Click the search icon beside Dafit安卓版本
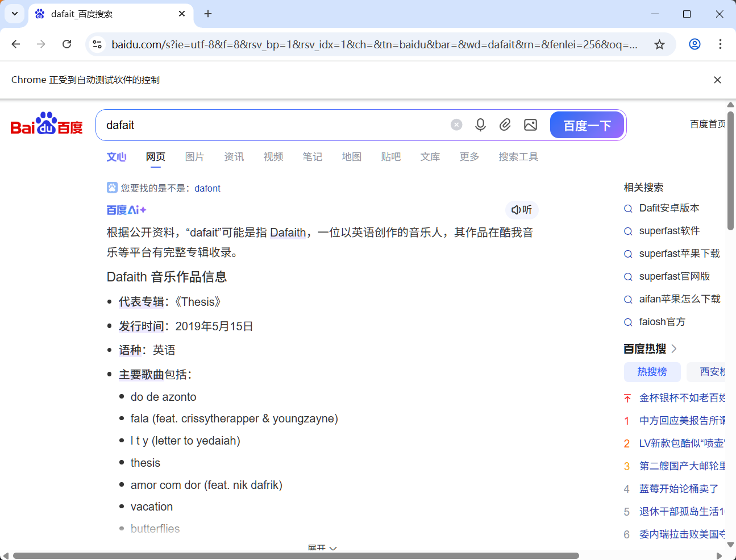 click(x=628, y=209)
